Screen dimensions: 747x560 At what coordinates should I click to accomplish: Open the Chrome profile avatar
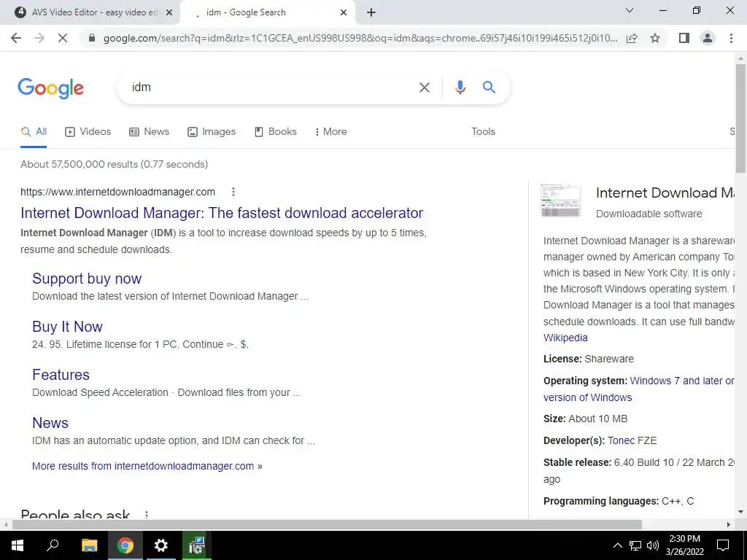click(708, 38)
